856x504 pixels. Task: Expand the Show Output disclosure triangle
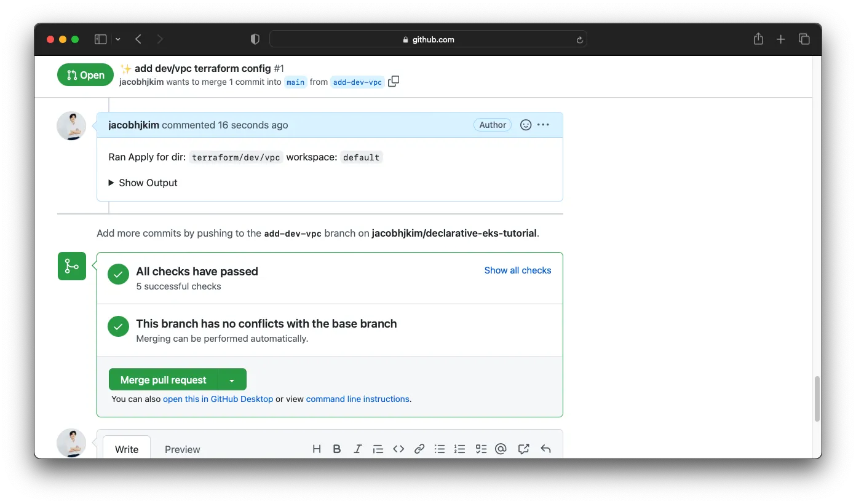111,183
